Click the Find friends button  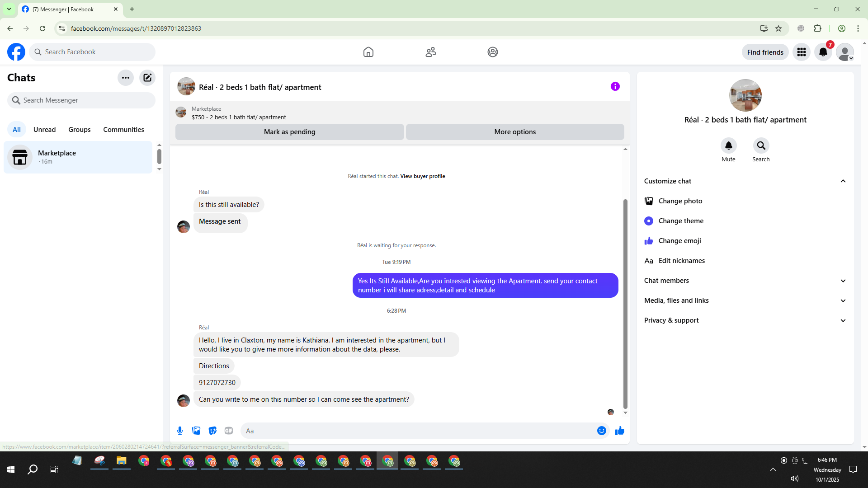[x=765, y=52]
